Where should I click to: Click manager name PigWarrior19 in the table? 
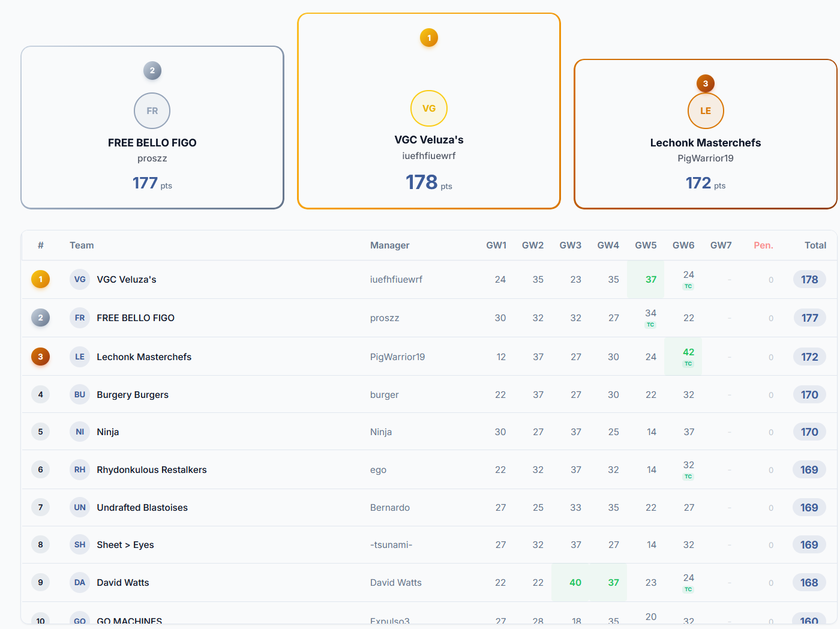click(x=397, y=357)
